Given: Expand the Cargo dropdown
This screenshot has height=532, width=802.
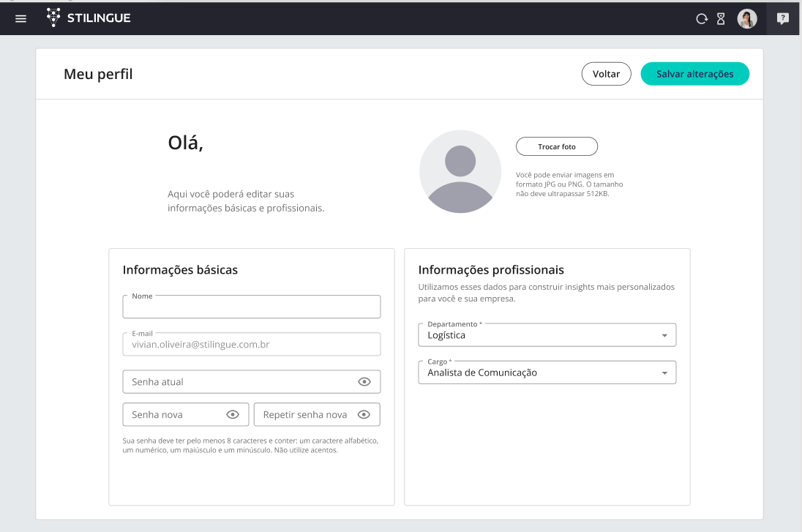Looking at the screenshot, I should point(664,372).
